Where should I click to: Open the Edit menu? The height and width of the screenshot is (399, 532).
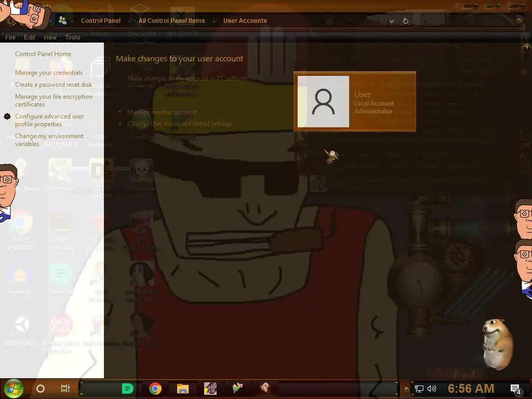point(29,37)
